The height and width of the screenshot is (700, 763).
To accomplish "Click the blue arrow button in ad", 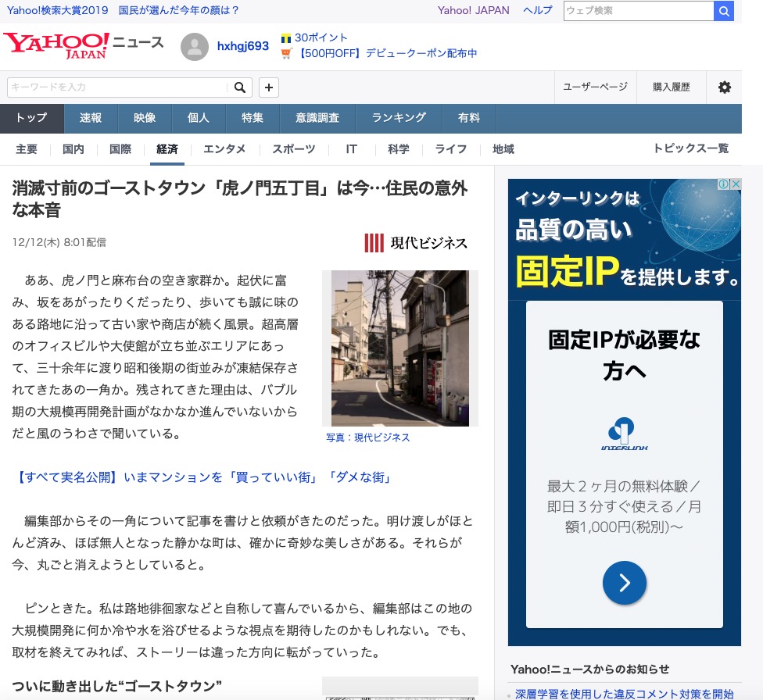I will (x=624, y=582).
